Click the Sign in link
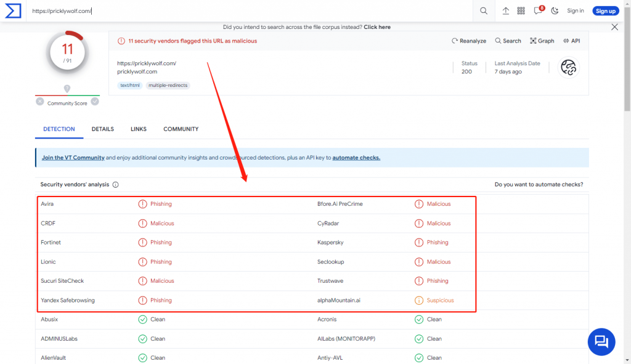Image resolution: width=631 pixels, height=364 pixels. (x=575, y=11)
